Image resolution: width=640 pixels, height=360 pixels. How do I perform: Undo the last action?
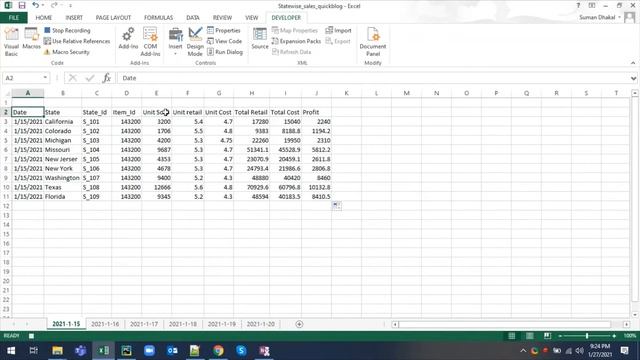tap(36, 6)
